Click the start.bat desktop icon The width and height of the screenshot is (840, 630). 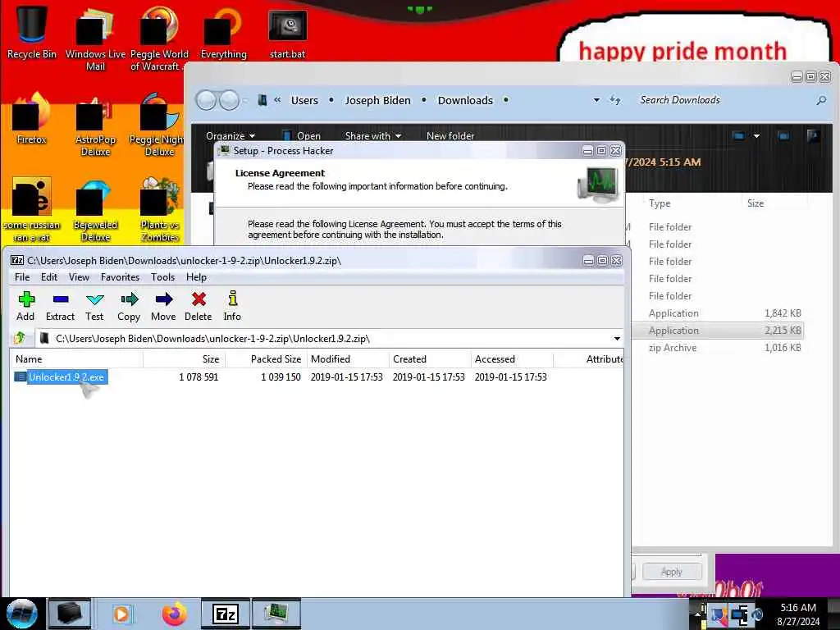287,32
